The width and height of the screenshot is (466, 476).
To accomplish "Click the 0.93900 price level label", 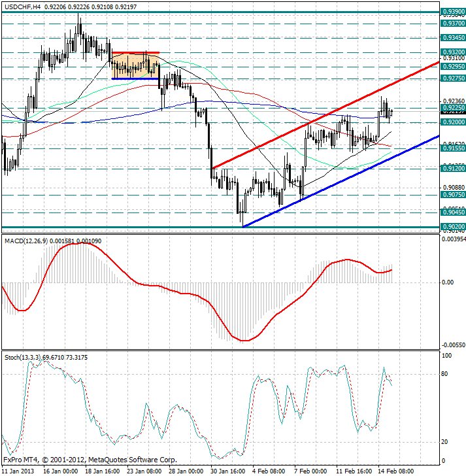I will coord(453,12).
